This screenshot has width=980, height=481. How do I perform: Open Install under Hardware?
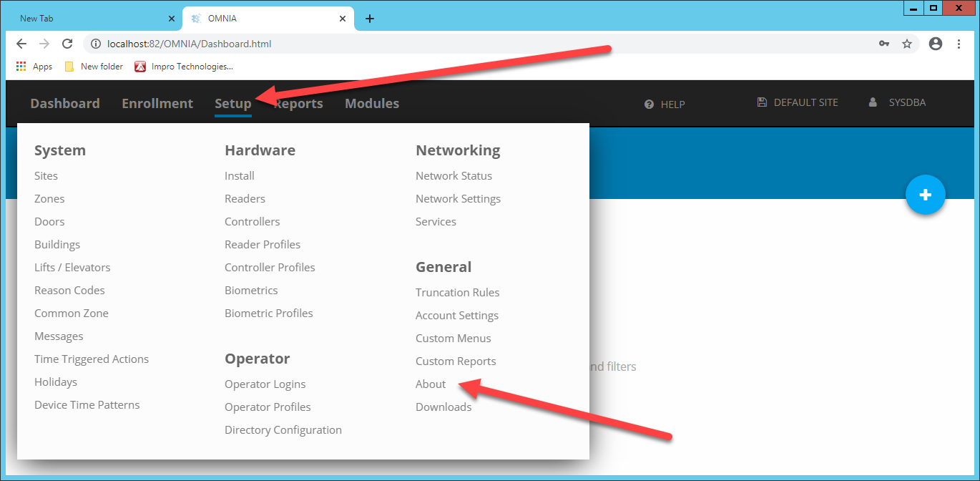[x=240, y=176]
